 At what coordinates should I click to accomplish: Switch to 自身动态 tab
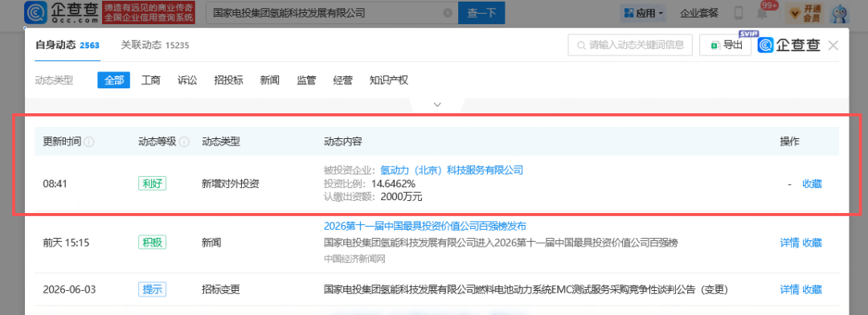pos(68,45)
